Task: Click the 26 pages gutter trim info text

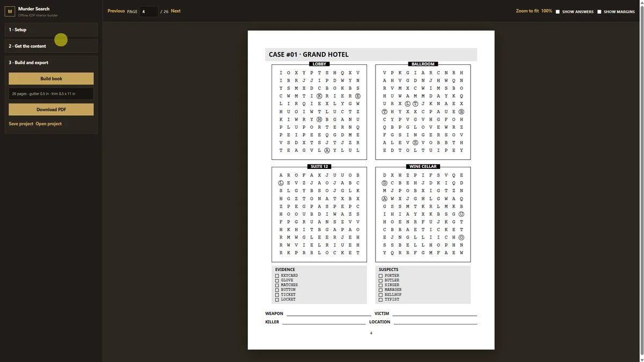Action: [x=43, y=94]
